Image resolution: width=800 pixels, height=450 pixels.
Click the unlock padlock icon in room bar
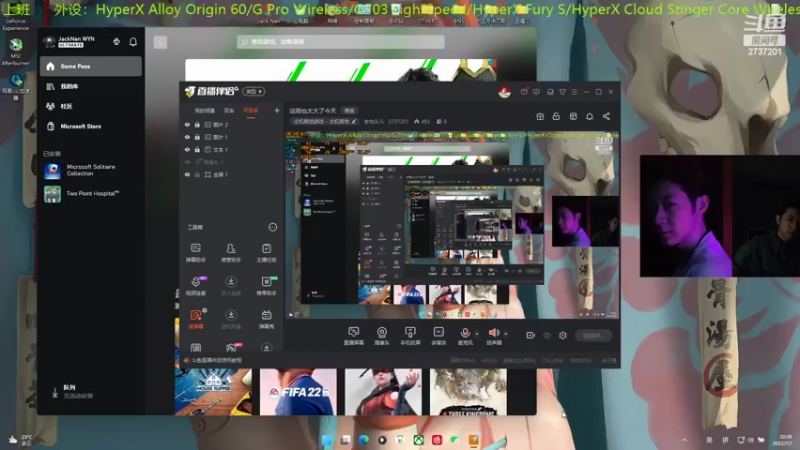pyautogui.click(x=556, y=116)
